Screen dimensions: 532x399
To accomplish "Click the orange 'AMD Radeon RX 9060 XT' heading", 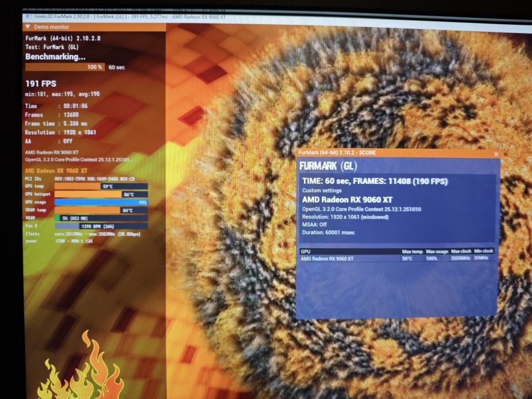I will 56,171.
